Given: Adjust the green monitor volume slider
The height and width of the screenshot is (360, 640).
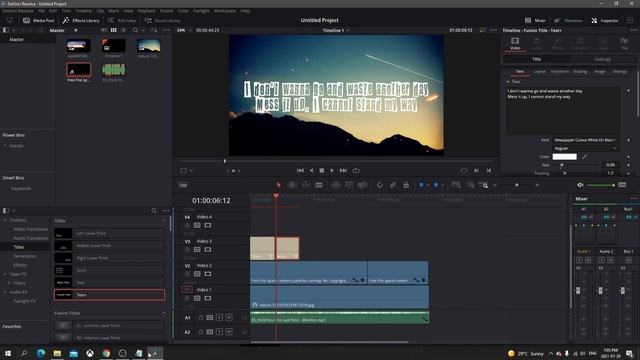Looking at the screenshot, I should (x=600, y=185).
